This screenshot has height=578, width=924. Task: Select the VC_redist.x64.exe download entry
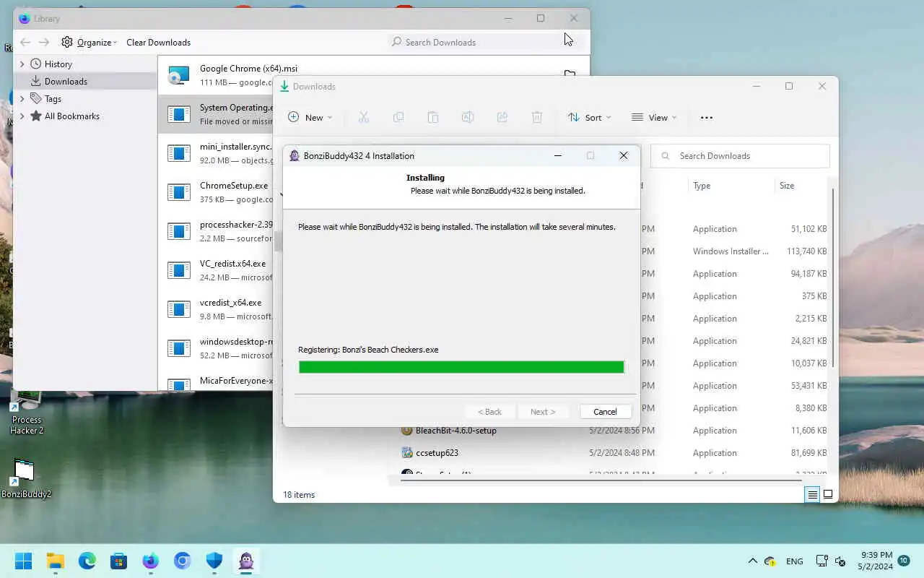215,270
